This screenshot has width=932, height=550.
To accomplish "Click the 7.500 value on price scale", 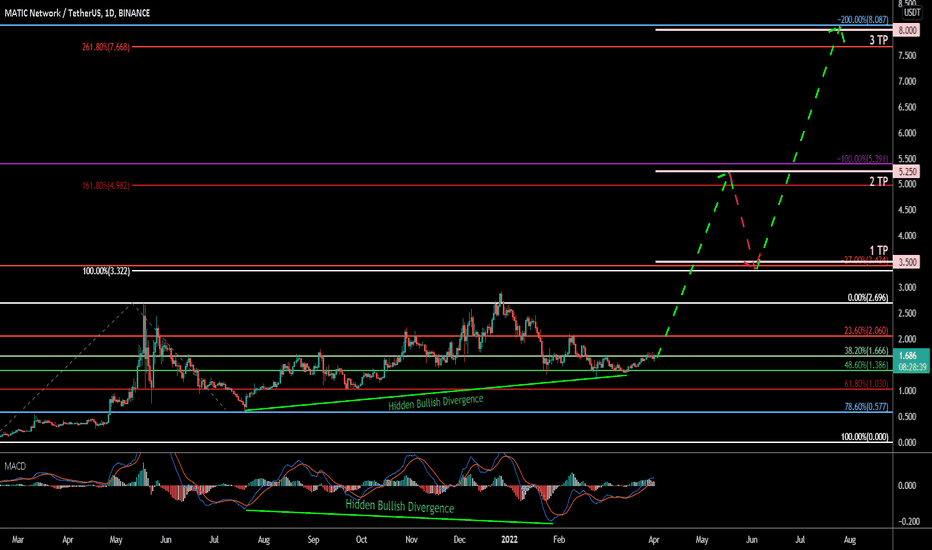I will [907, 56].
